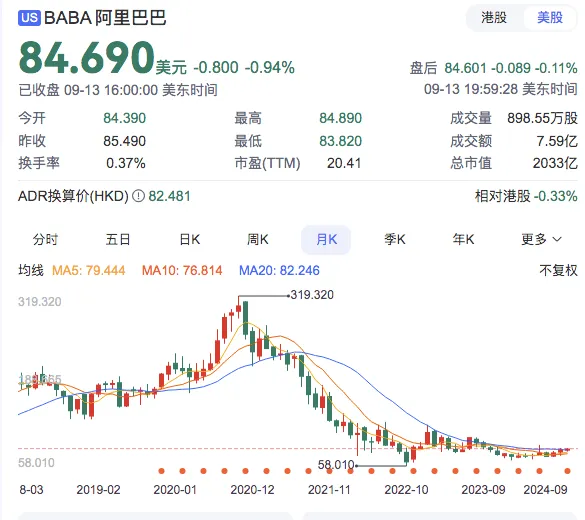The height and width of the screenshot is (520, 585).
Task: Click the 总市值 value 2033亿
Action: click(x=555, y=163)
